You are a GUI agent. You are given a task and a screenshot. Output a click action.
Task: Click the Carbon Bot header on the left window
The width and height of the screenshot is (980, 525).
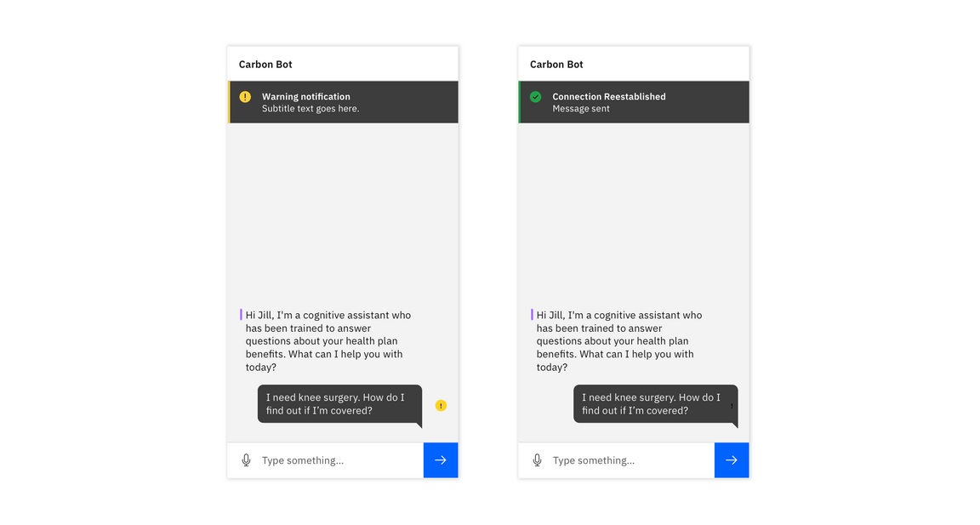point(265,64)
